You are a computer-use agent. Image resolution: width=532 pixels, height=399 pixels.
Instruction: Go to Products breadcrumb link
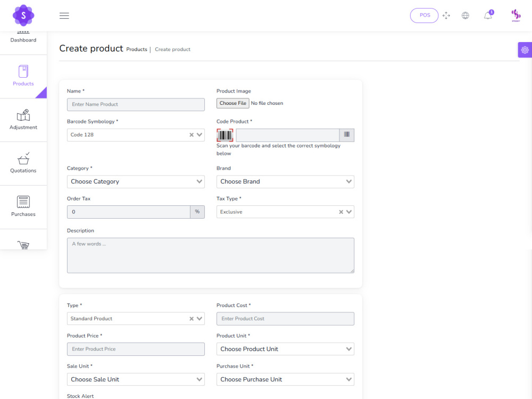pos(137,49)
